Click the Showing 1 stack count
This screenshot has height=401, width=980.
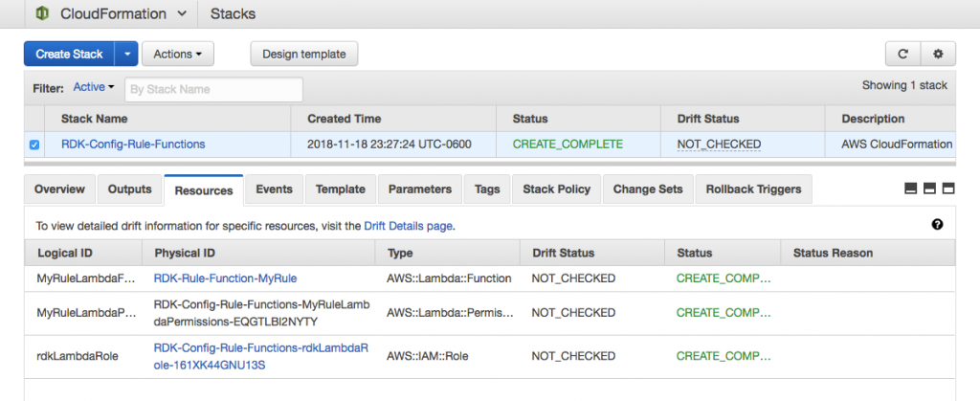pyautogui.click(x=905, y=85)
